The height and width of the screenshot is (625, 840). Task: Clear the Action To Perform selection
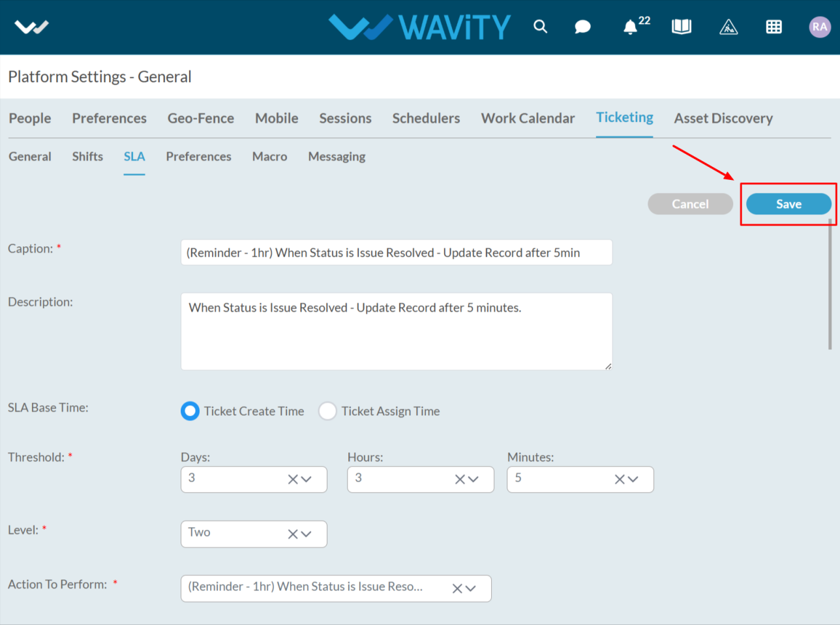457,589
